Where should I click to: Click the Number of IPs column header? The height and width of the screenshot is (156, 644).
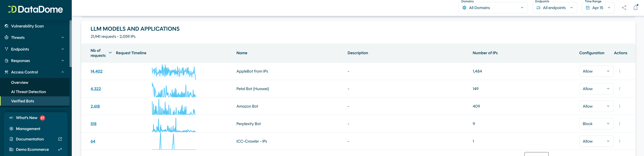point(485,53)
